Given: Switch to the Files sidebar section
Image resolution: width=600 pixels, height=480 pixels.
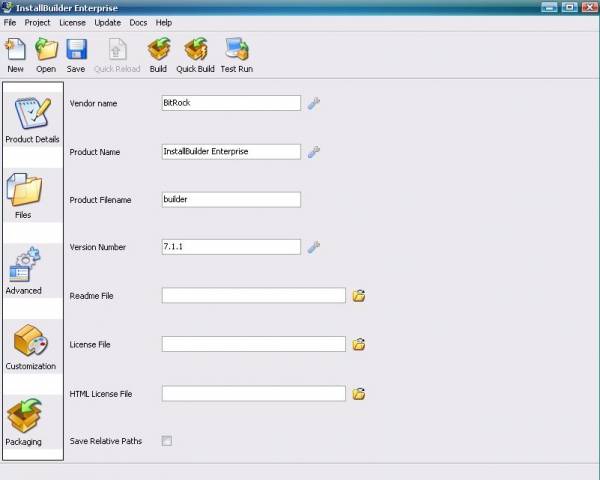Looking at the screenshot, I should point(33,195).
